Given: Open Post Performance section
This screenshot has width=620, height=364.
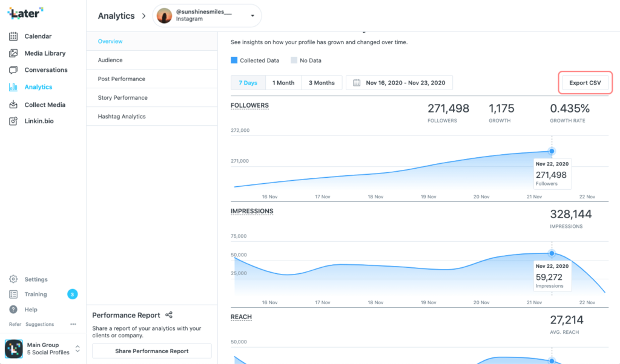Looking at the screenshot, I should tap(152, 79).
